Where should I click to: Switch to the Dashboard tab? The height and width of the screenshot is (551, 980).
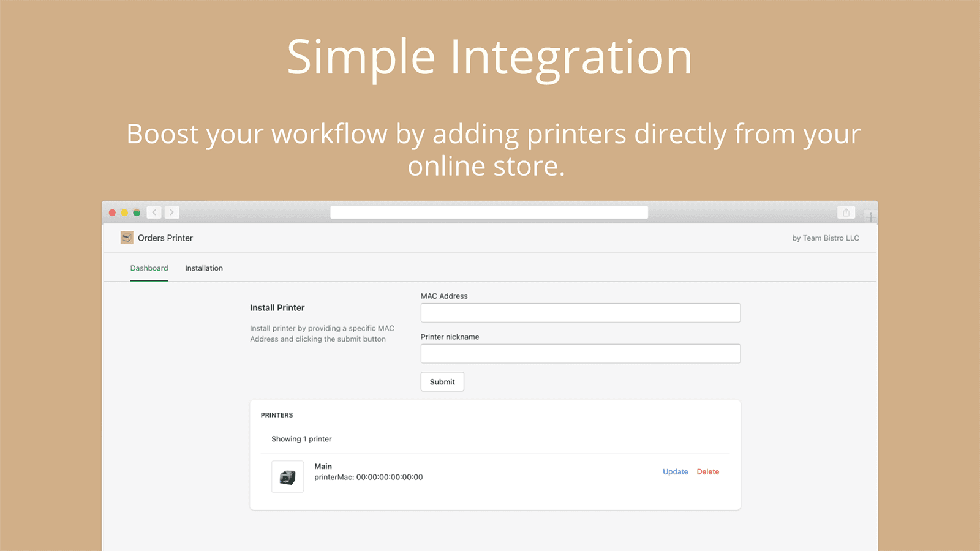[149, 268]
